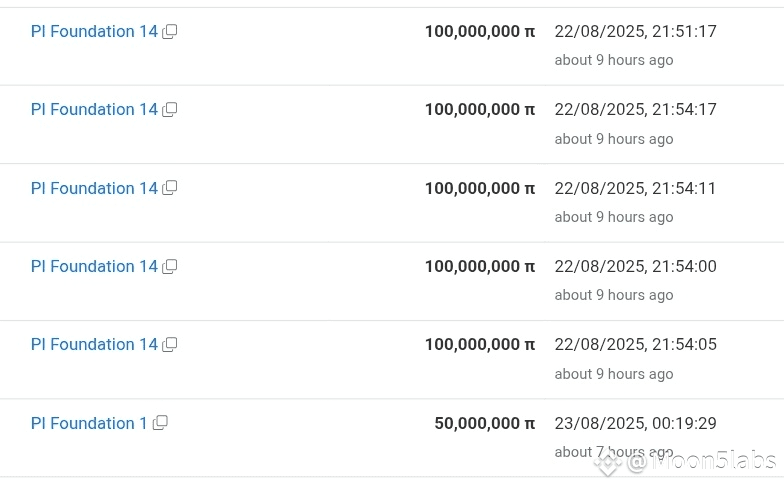Select the 50,000,000 π amount
The height and width of the screenshot is (488, 784).
click(x=484, y=424)
